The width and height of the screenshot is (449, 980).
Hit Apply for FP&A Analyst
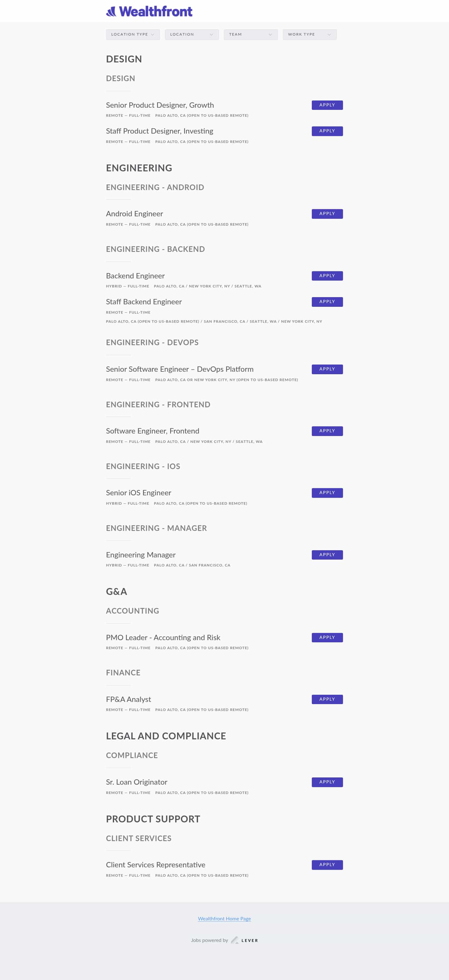(327, 699)
